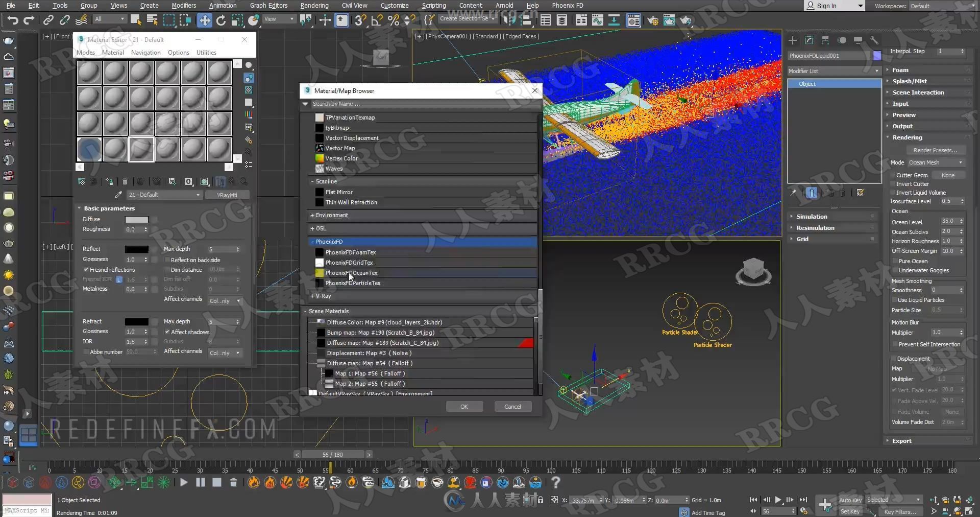Click Cancel in Material/Map Browser

pos(512,407)
